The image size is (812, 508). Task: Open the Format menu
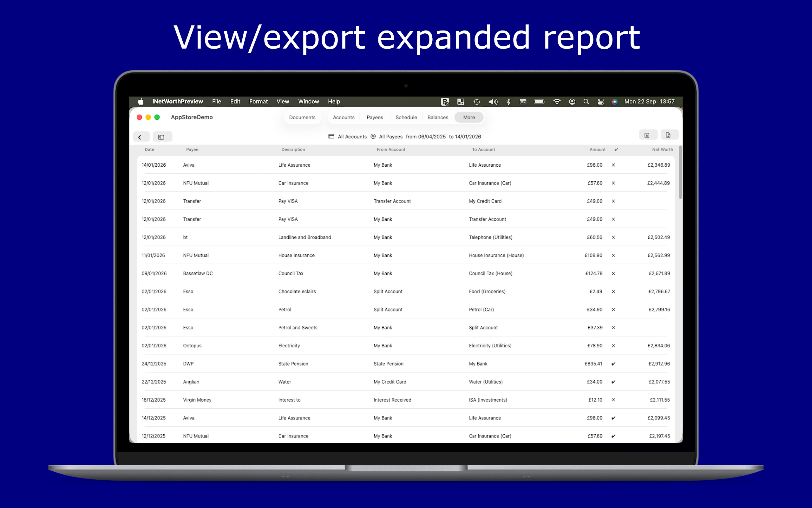click(259, 102)
